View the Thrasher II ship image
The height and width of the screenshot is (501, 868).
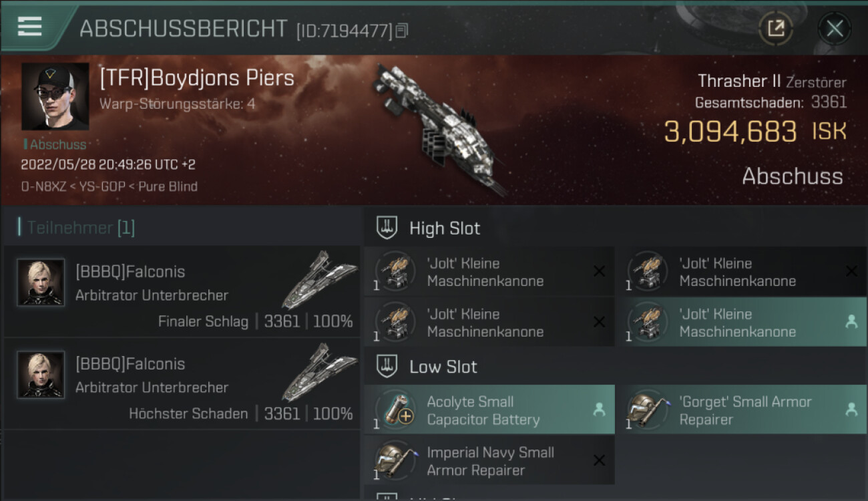tap(437, 127)
